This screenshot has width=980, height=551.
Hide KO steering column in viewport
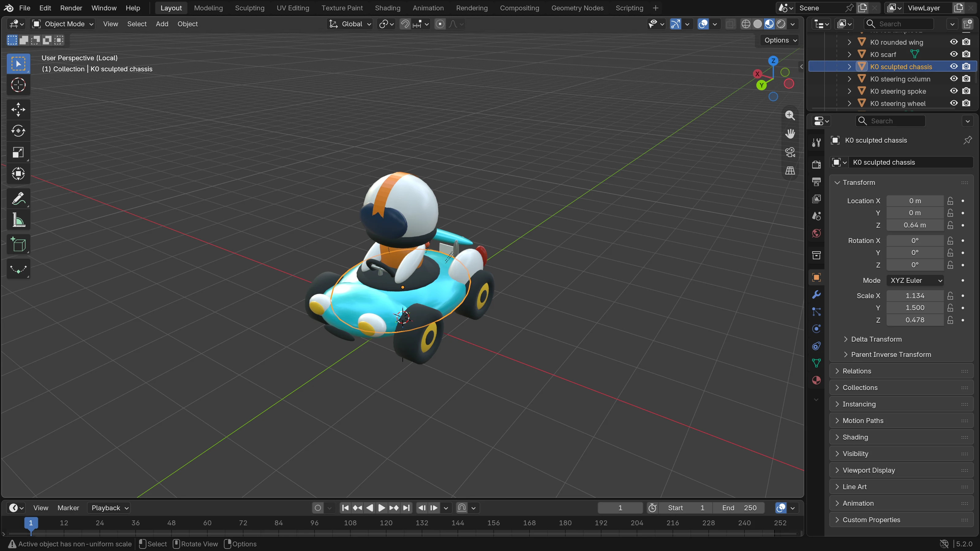954,79
